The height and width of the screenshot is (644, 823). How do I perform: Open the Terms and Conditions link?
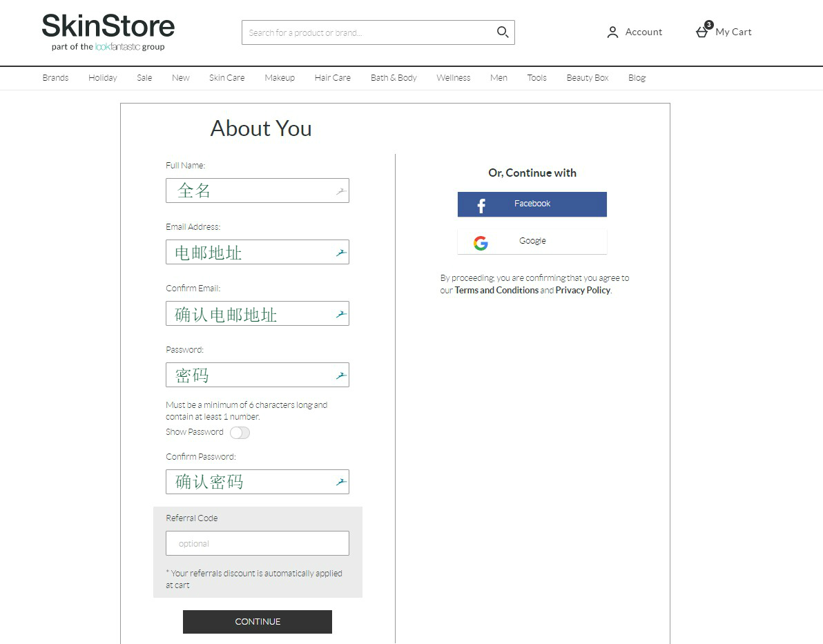pyautogui.click(x=496, y=291)
